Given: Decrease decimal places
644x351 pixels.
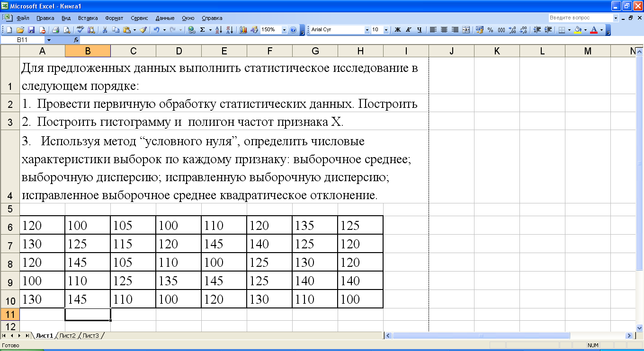Looking at the screenshot, I should (523, 30).
